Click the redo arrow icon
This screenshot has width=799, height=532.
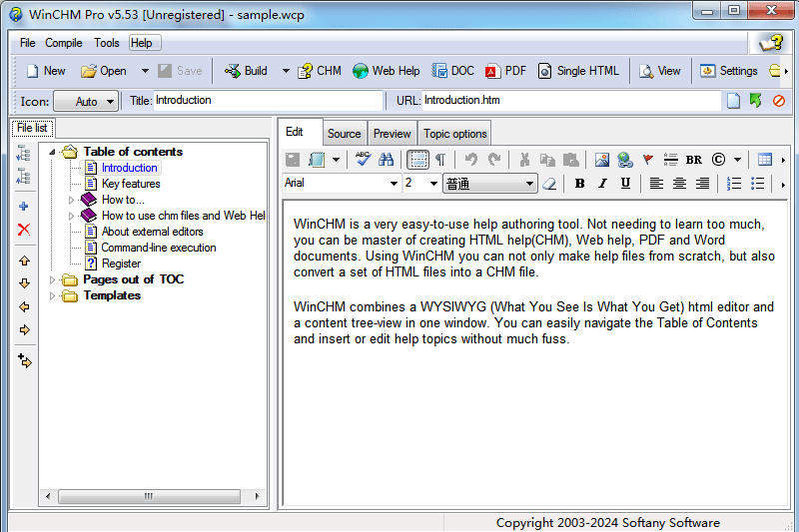pyautogui.click(x=494, y=160)
